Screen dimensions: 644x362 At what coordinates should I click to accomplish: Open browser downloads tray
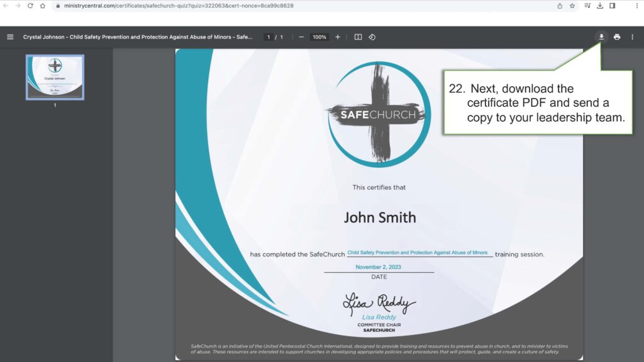[600, 6]
